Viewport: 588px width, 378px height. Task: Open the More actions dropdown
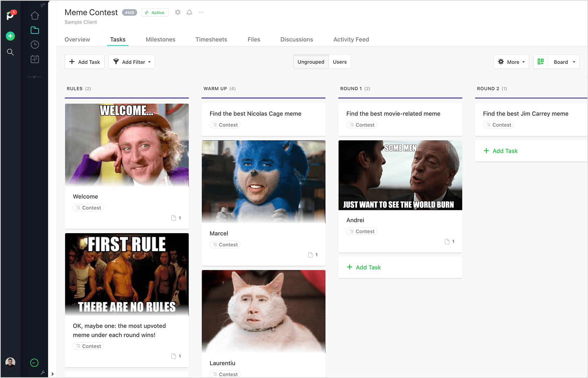click(511, 62)
